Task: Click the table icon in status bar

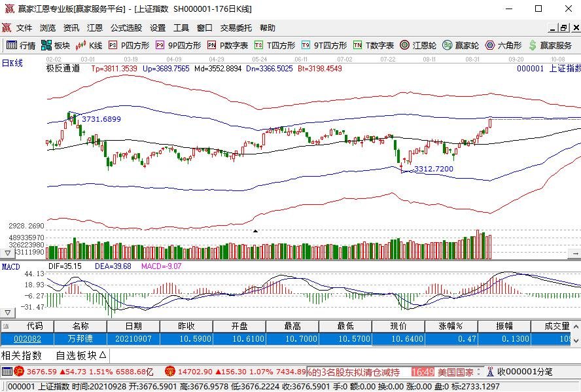Action: (7, 371)
